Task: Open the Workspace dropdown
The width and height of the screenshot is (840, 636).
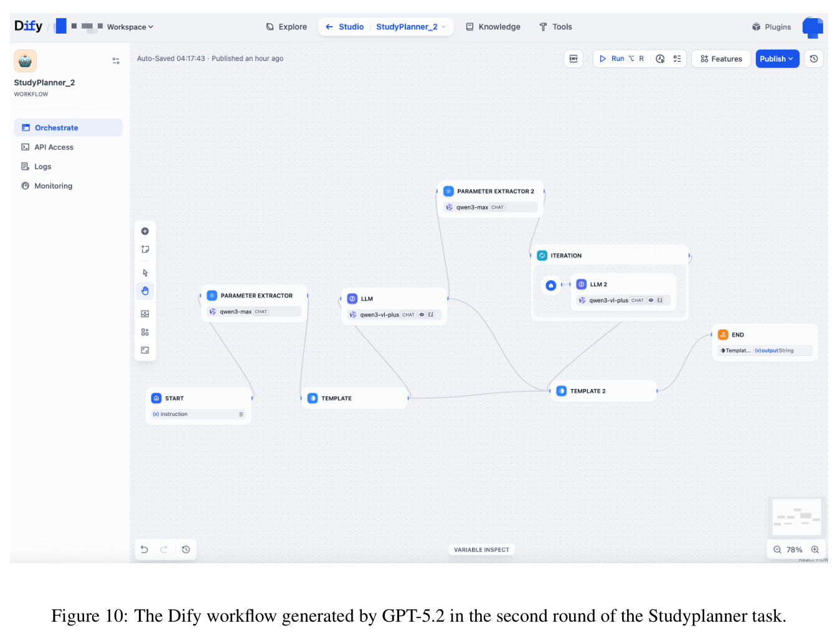Action: [130, 27]
